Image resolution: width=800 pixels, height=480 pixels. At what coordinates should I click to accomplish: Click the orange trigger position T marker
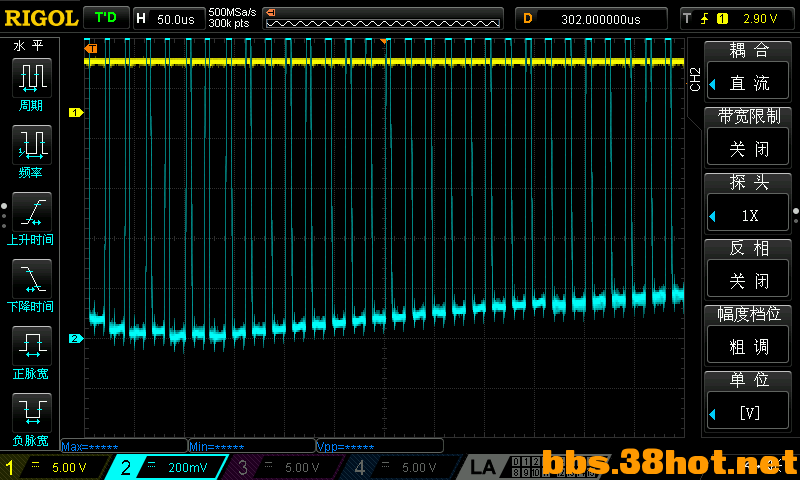pos(91,48)
